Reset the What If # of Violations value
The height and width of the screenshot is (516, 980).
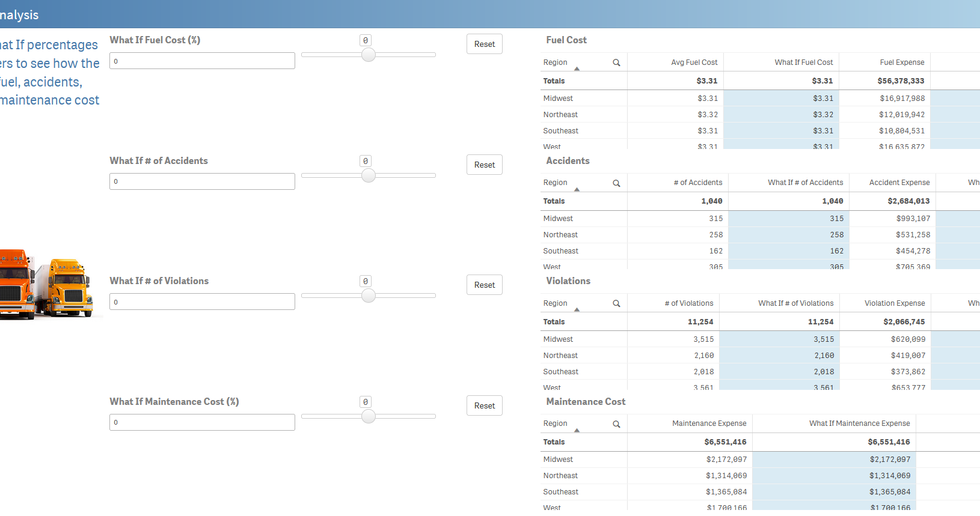[485, 285]
